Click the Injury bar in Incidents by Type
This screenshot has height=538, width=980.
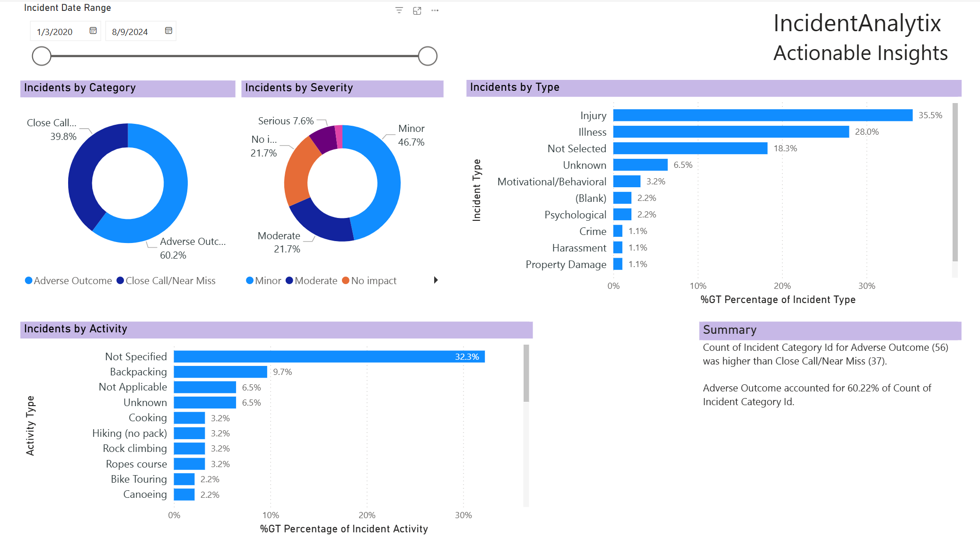[x=763, y=115]
